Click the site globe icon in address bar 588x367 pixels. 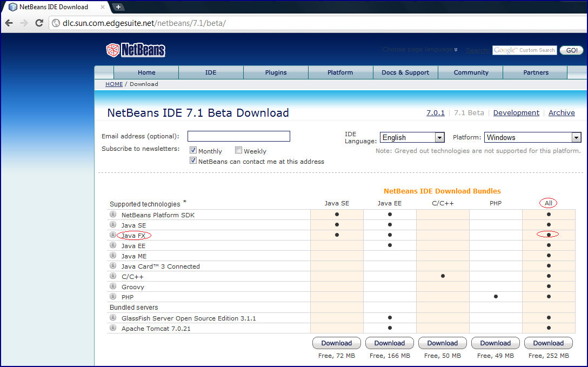pyautogui.click(x=56, y=23)
